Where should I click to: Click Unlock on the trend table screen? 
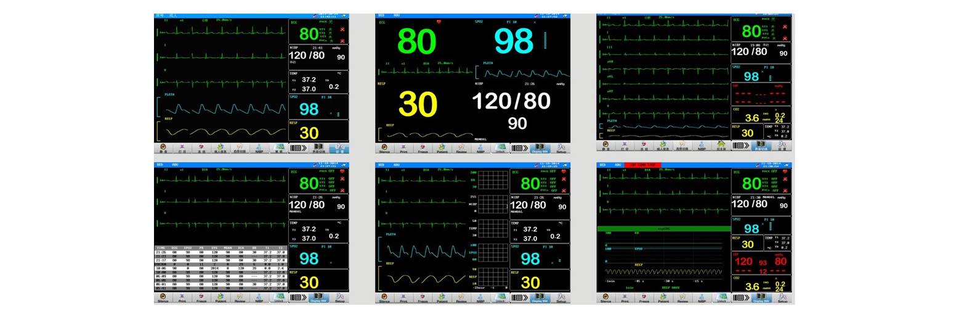coord(279,298)
